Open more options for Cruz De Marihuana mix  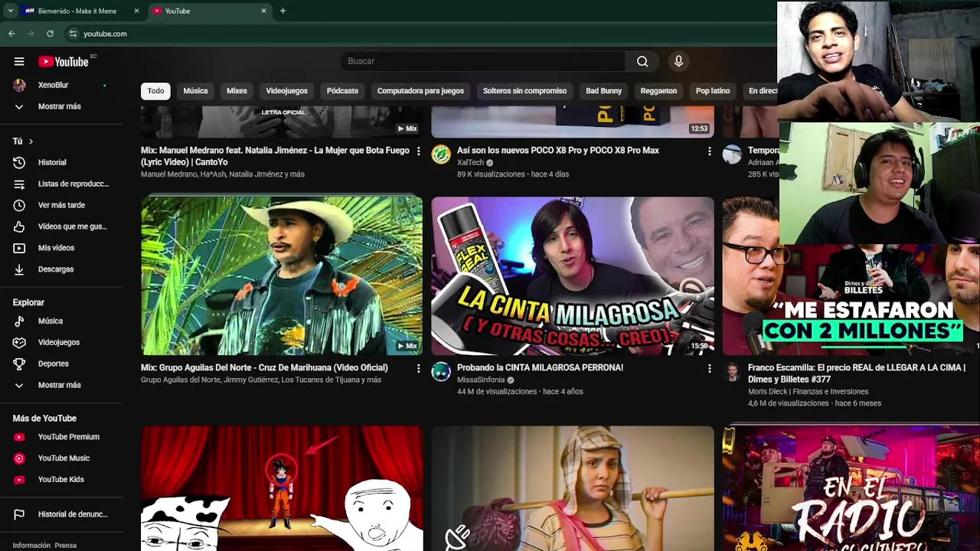click(418, 369)
